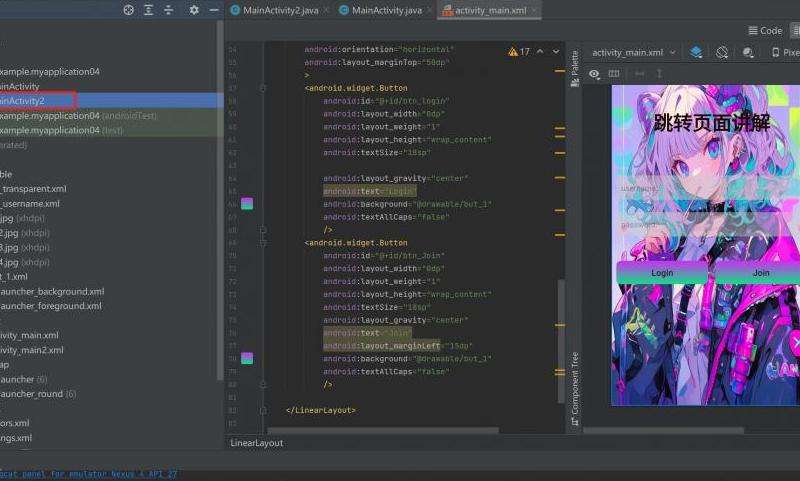Click the Join button in layout preview
Image resolution: width=800 pixels, height=481 pixels.
pyautogui.click(x=761, y=272)
